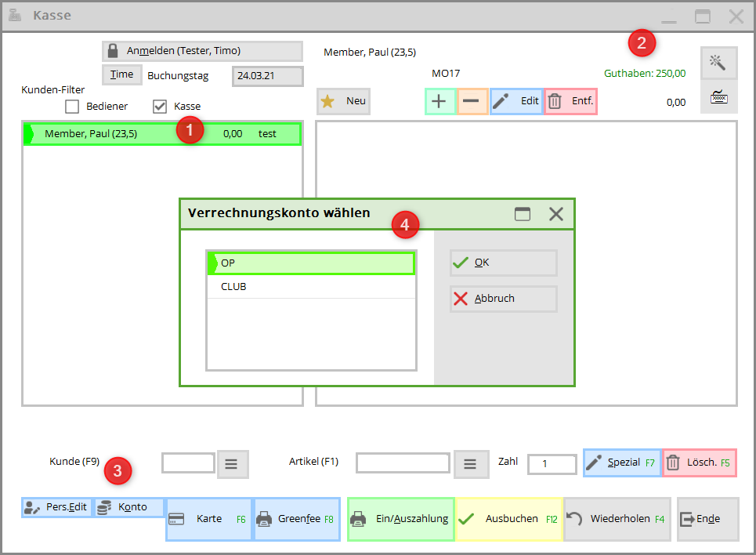Image resolution: width=756 pixels, height=555 pixels.
Task: Click the Anmelden (Tester, Timo) lock button
Action: tap(202, 51)
